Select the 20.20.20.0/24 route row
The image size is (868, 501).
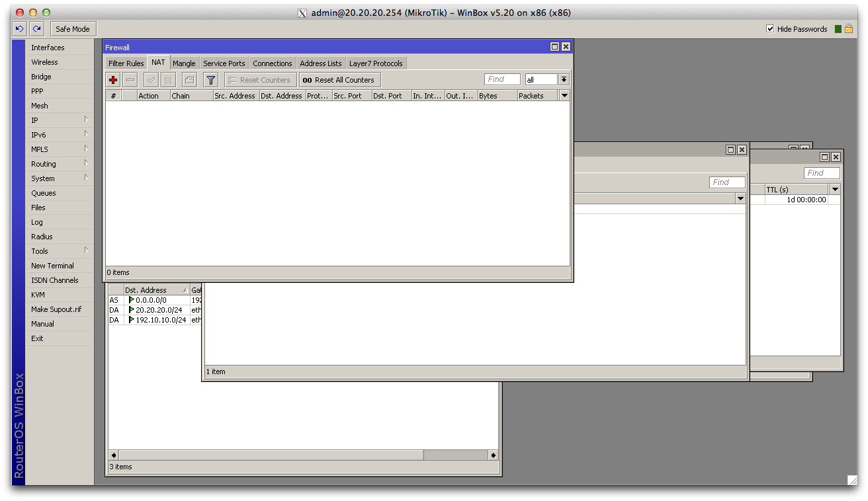pyautogui.click(x=155, y=310)
